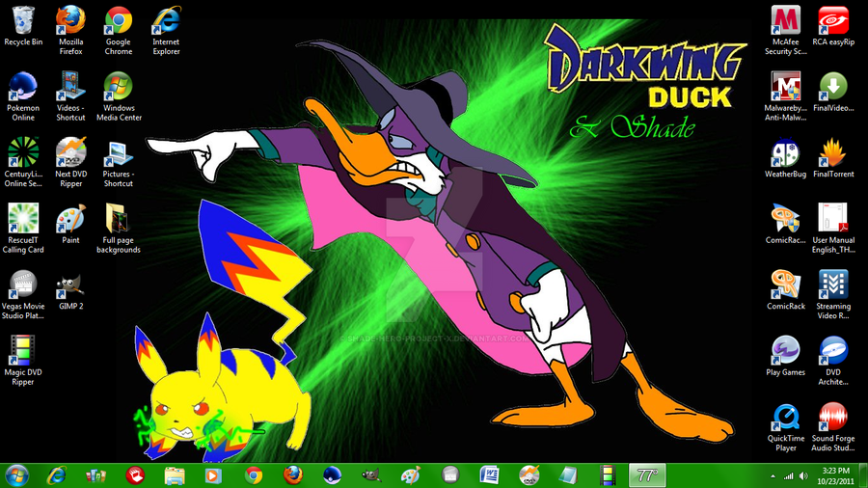Show hidden system tray icons arrow
The image size is (868, 488).
pos(773,475)
